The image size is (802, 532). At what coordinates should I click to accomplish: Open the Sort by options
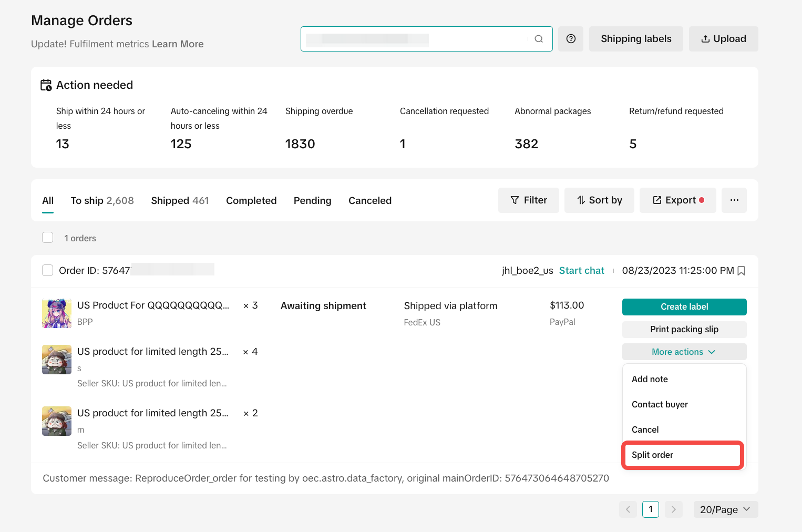pyautogui.click(x=599, y=200)
